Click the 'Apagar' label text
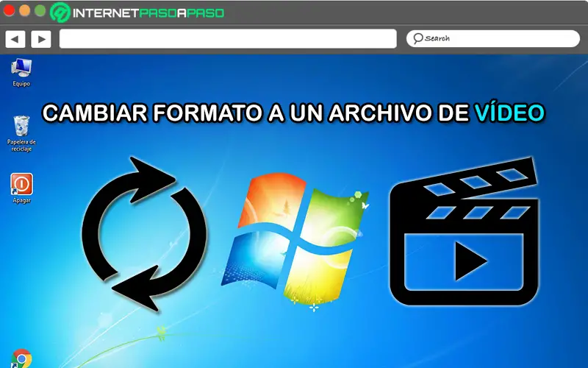The height and width of the screenshot is (368, 588). pyautogui.click(x=22, y=200)
